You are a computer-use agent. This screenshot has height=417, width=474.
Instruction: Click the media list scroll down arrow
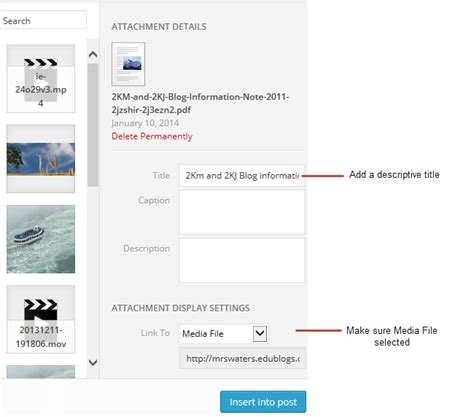pos(93,362)
